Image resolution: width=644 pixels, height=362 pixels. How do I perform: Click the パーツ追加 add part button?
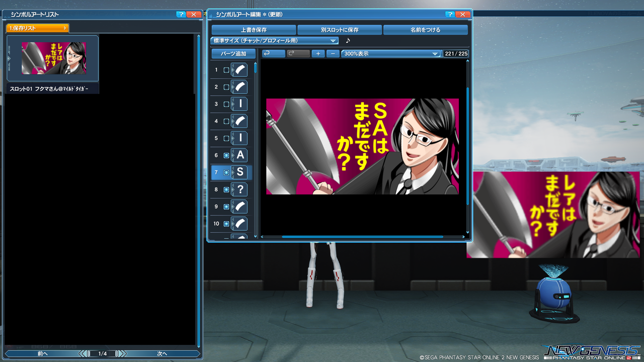pyautogui.click(x=233, y=53)
